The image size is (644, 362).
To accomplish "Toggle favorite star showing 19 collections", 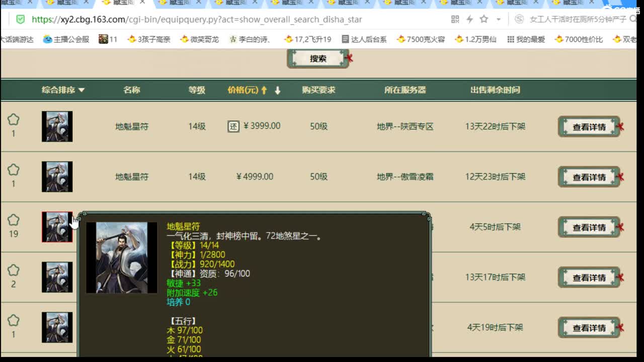I will tap(14, 220).
